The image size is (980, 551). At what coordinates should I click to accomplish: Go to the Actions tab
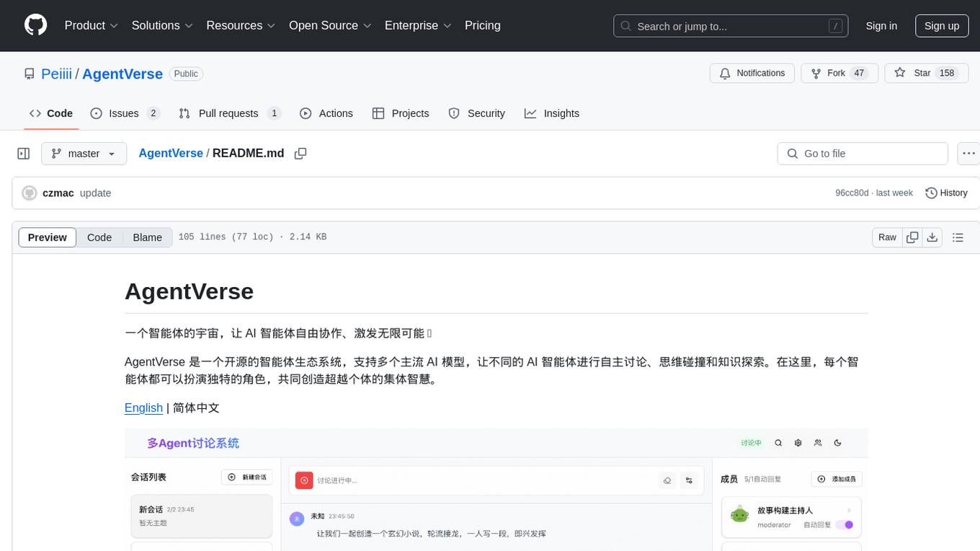pyautogui.click(x=326, y=113)
